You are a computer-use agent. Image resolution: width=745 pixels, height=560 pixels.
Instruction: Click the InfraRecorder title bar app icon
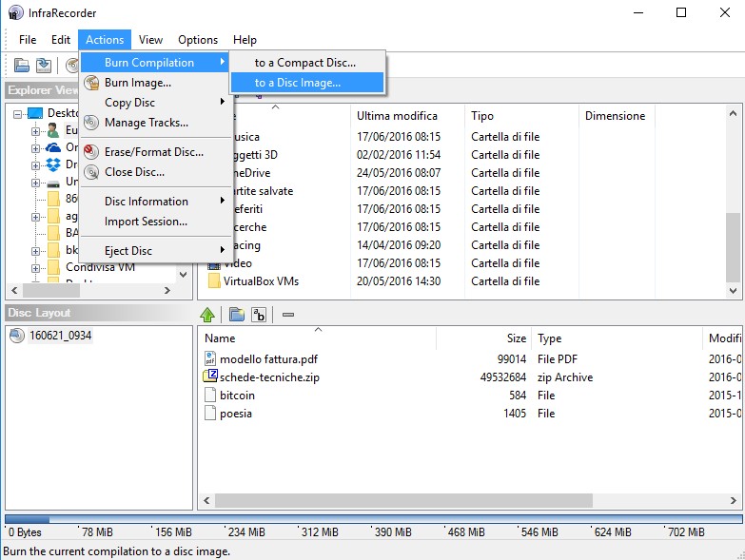tap(15, 12)
